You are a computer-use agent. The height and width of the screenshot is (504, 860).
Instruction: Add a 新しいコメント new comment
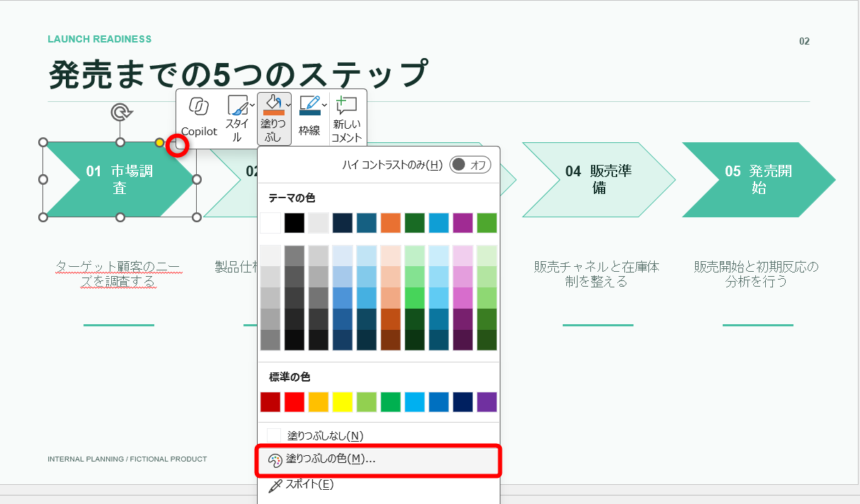coord(347,118)
